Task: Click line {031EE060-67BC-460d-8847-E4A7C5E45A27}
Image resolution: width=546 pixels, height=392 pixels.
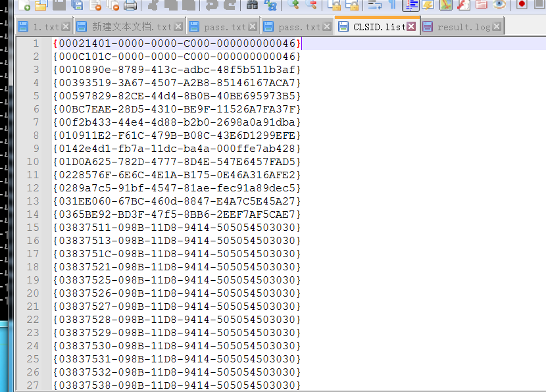Action: tap(177, 201)
